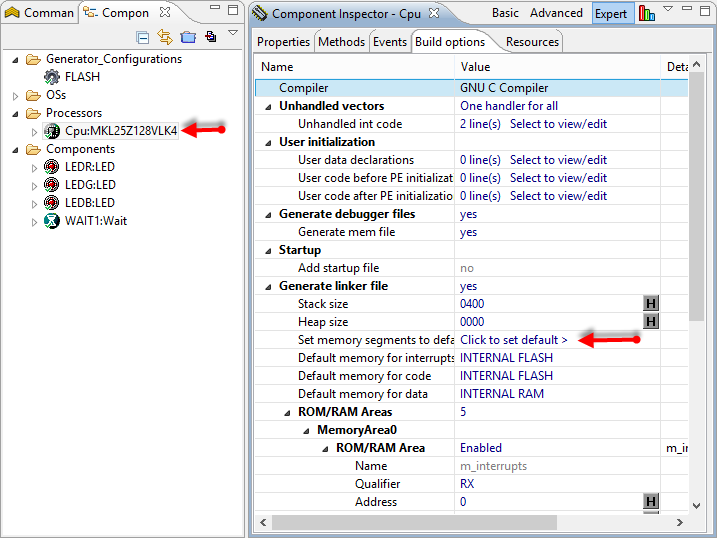Screen dimensions: 717x538
Task: Open the Methods tab
Action: pyautogui.click(x=341, y=42)
